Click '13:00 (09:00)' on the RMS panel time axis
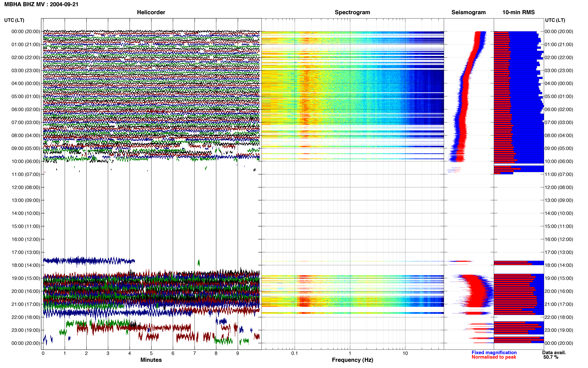Viewport: 588px width, 368px height. tap(559, 200)
